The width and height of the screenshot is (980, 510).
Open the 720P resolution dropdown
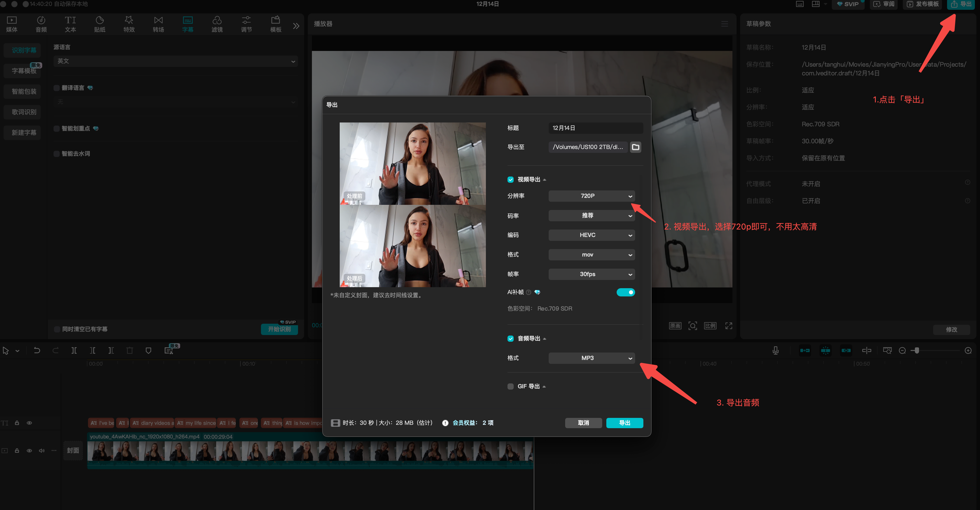591,196
